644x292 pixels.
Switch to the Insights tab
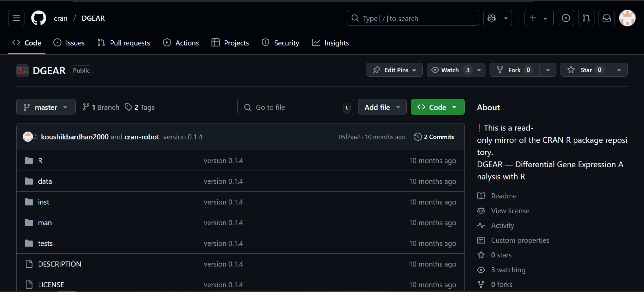pos(330,43)
